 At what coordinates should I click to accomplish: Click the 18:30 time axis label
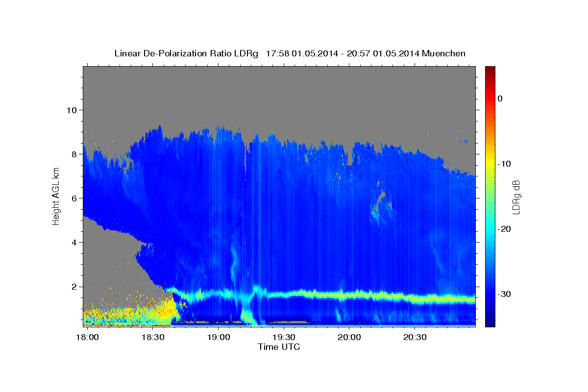pyautogui.click(x=153, y=338)
